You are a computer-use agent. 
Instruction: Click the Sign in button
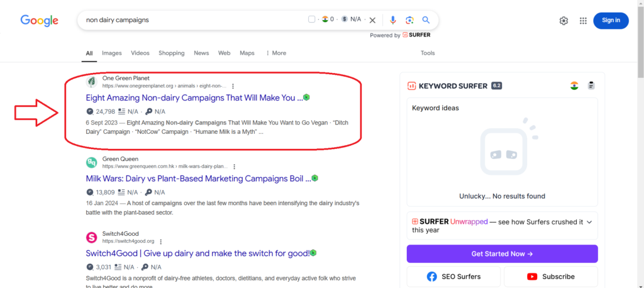[x=611, y=21]
